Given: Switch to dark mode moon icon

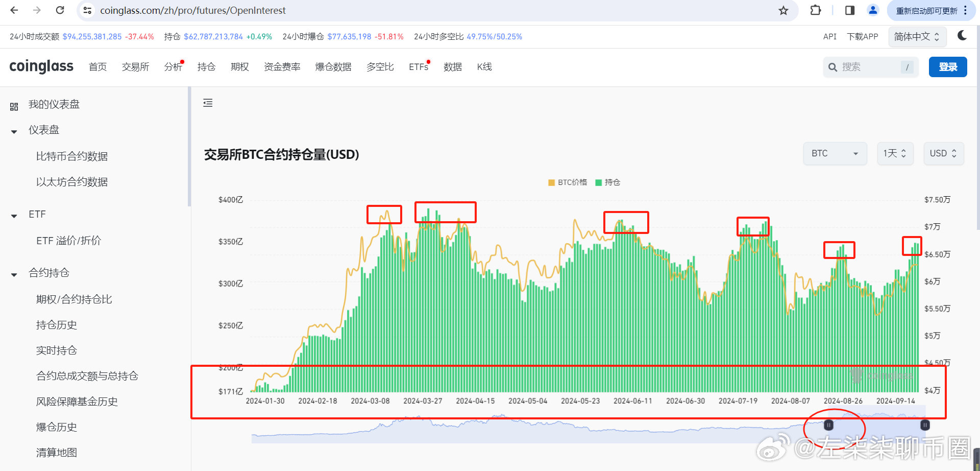Looking at the screenshot, I should coord(962,35).
